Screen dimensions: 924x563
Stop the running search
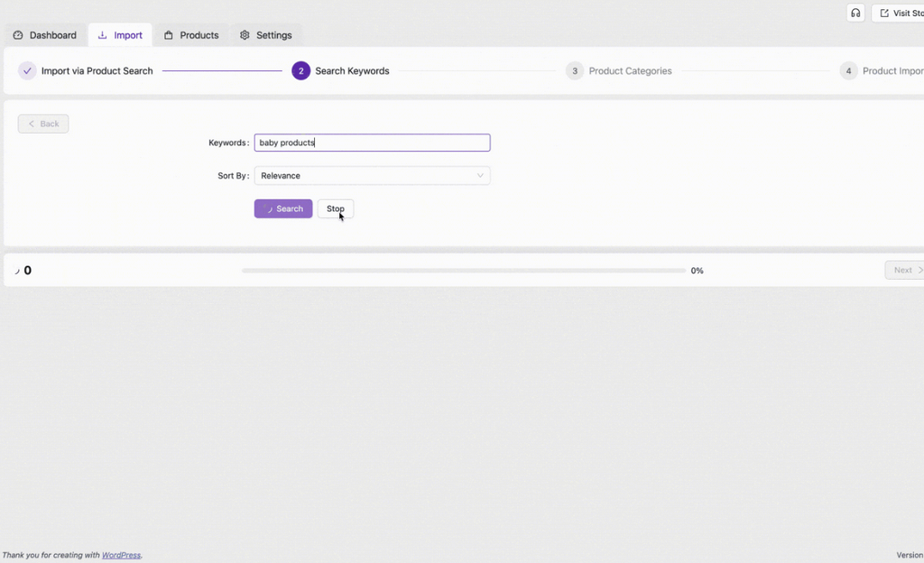click(336, 208)
